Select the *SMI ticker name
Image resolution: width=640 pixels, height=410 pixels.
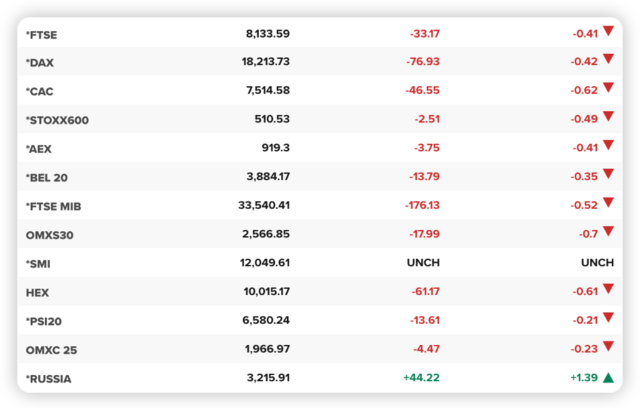click(x=38, y=264)
